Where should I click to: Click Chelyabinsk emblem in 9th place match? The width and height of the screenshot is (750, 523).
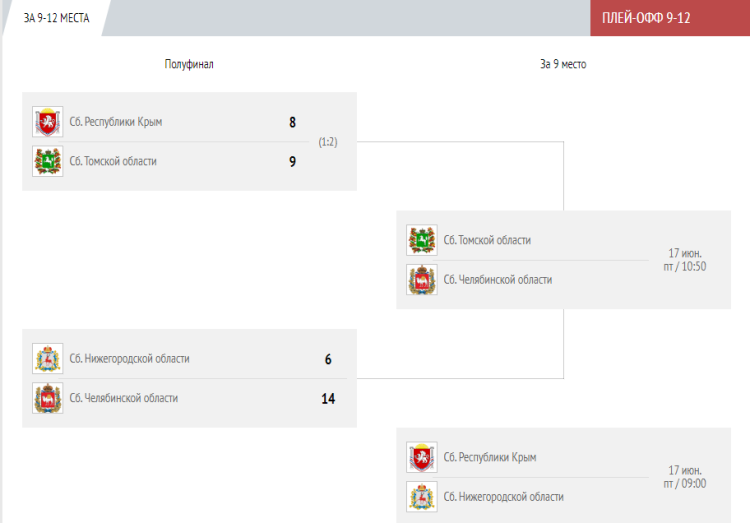[421, 280]
